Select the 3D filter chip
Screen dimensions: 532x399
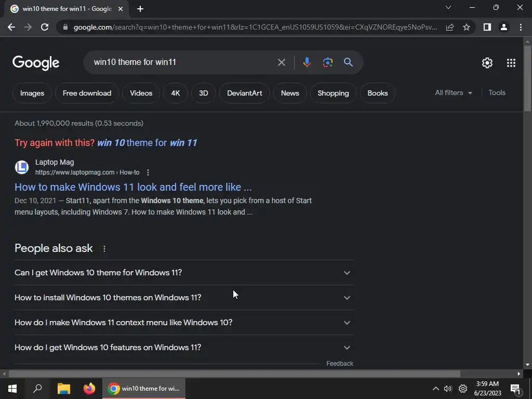[204, 93]
